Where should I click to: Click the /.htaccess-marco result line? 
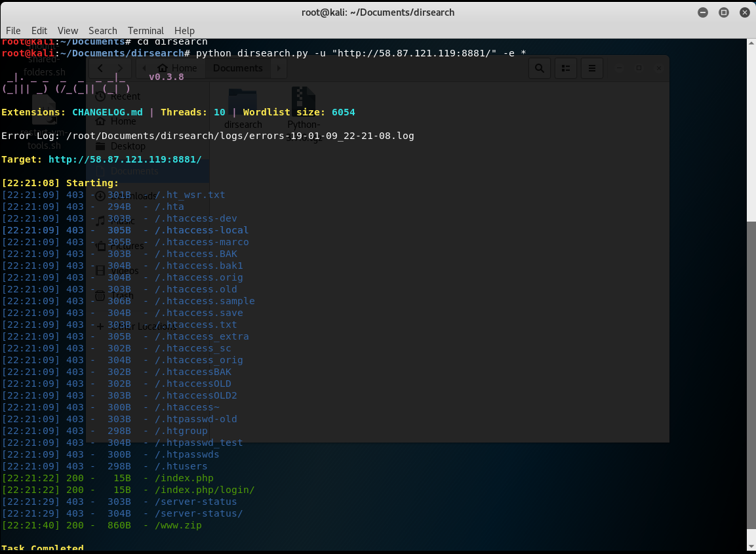(x=125, y=242)
